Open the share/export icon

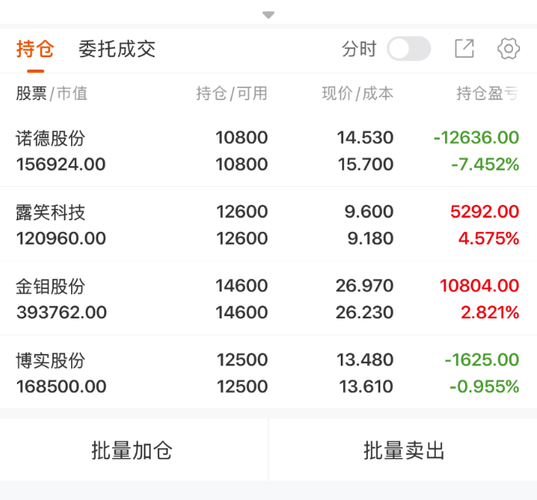point(464,49)
